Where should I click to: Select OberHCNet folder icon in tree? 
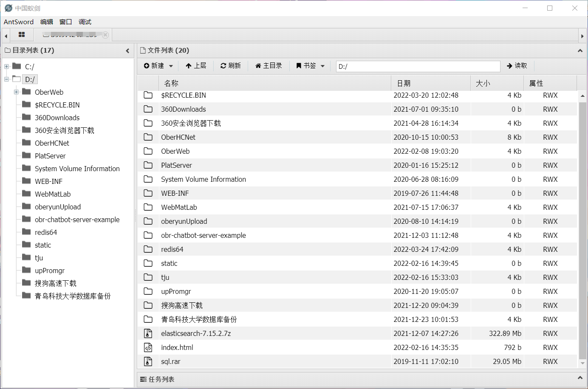click(x=26, y=143)
